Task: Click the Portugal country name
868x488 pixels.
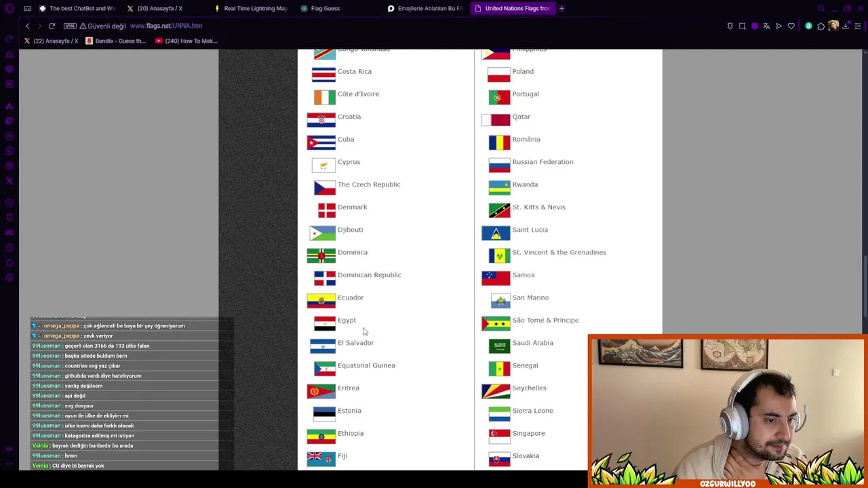Action: 526,94
